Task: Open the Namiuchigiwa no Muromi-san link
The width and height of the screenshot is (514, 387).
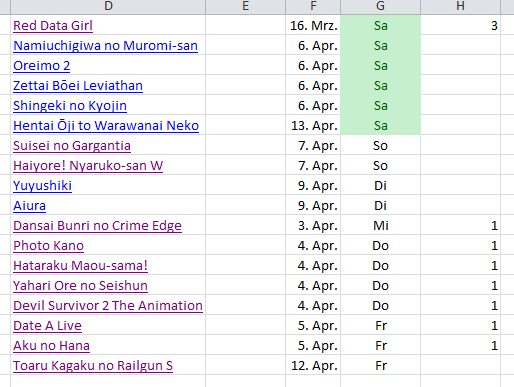Action: 105,46
